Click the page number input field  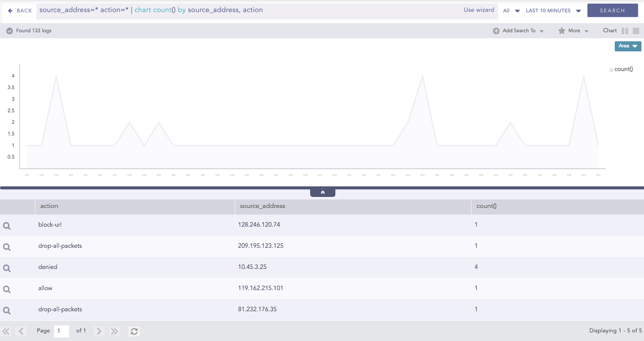point(62,331)
